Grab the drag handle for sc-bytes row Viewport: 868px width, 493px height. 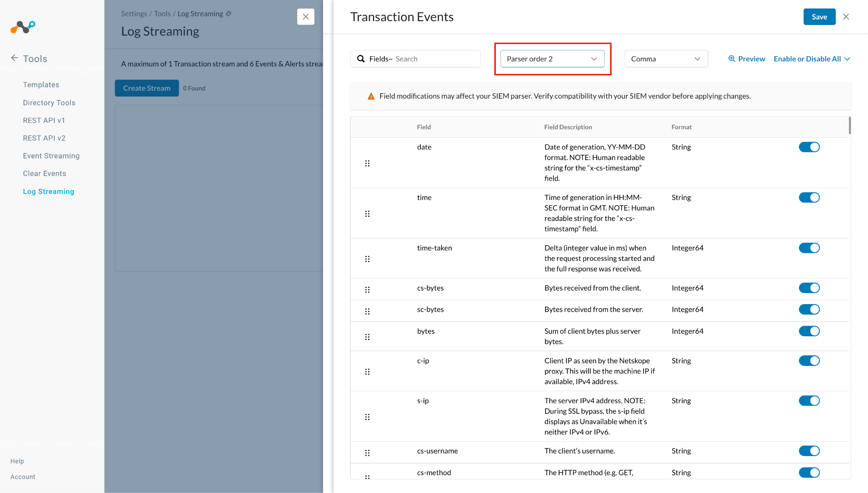(367, 311)
